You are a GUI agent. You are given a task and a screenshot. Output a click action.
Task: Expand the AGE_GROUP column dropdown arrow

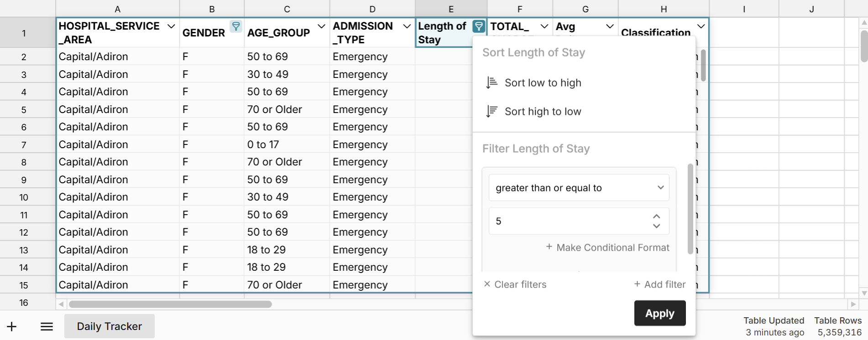(x=321, y=26)
